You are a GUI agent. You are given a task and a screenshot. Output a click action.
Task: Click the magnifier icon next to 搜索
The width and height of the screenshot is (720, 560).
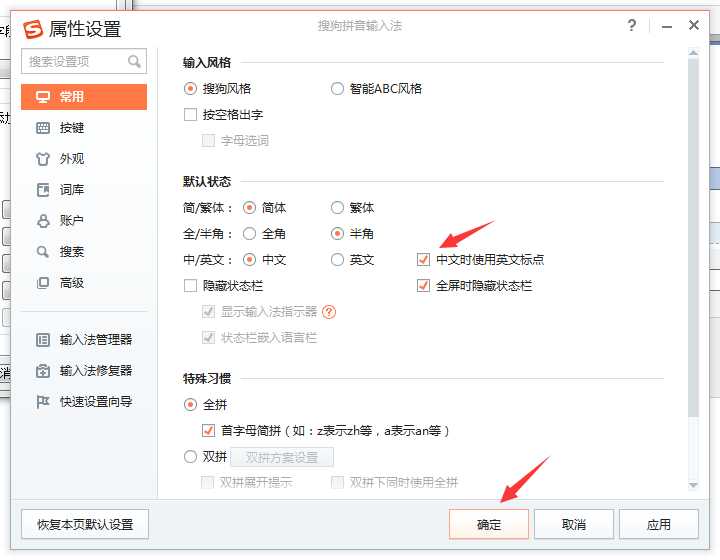[x=43, y=252]
